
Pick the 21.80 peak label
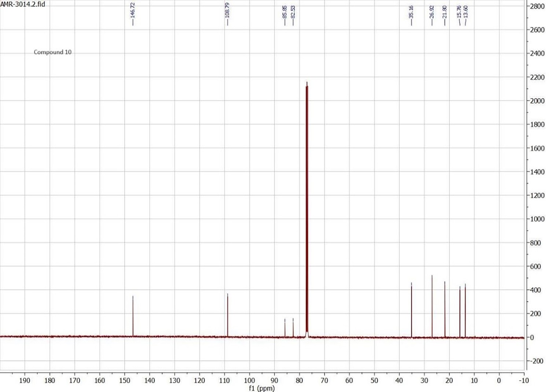445,12
